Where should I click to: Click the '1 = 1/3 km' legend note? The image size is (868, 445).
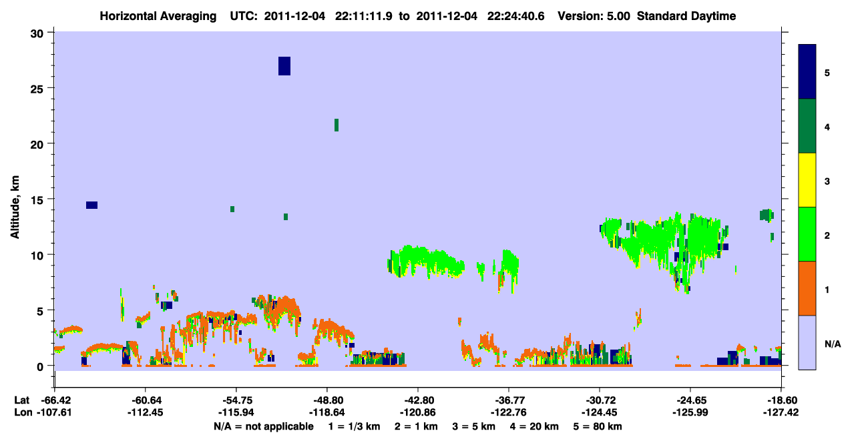coord(355,426)
